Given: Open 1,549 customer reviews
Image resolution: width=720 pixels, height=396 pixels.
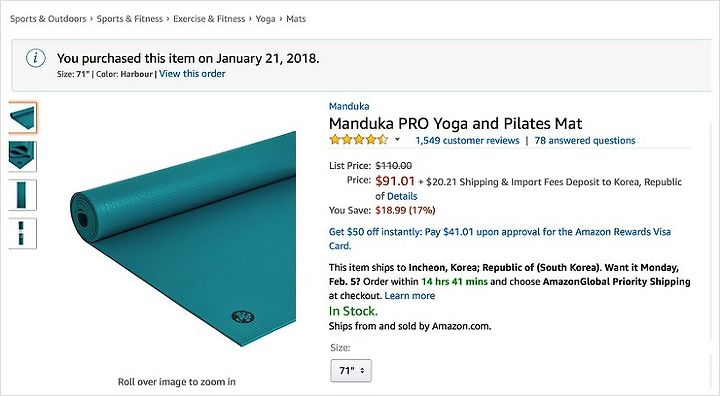Looking at the screenshot, I should 467,141.
